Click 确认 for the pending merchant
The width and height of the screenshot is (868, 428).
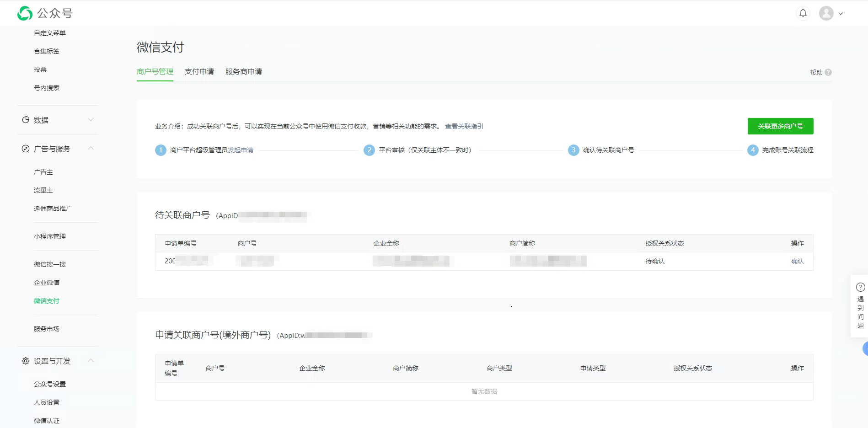pyautogui.click(x=797, y=261)
